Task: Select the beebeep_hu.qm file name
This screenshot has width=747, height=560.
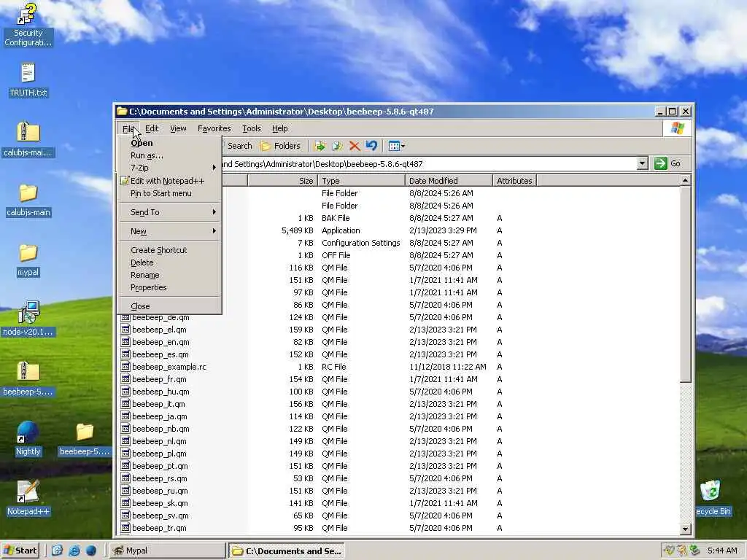Action: point(160,392)
